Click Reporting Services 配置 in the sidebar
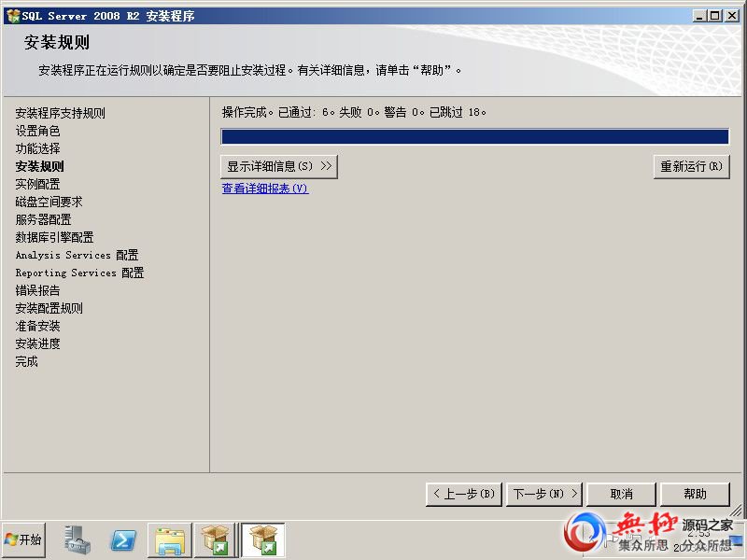Image resolution: width=747 pixels, height=560 pixels. click(x=79, y=273)
